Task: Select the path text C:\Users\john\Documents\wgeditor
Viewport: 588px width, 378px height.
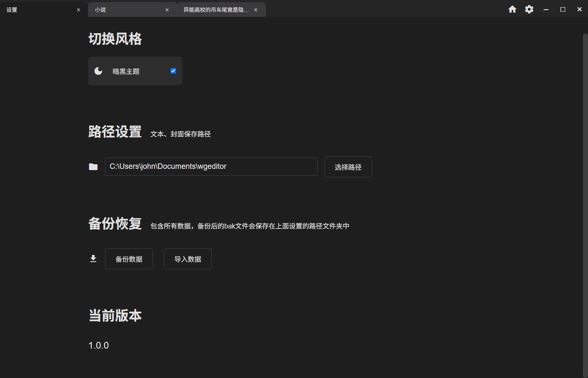Action: pyautogui.click(x=168, y=166)
